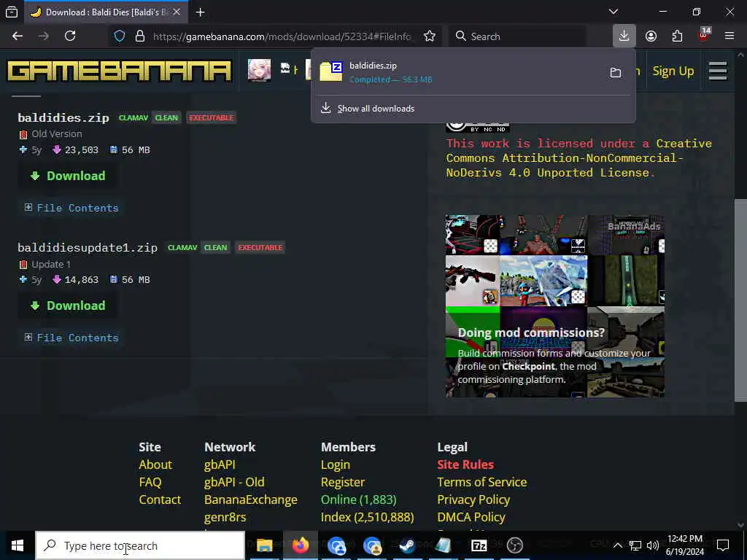
Task: Open the gbAPI - Old link
Action: [x=234, y=482]
